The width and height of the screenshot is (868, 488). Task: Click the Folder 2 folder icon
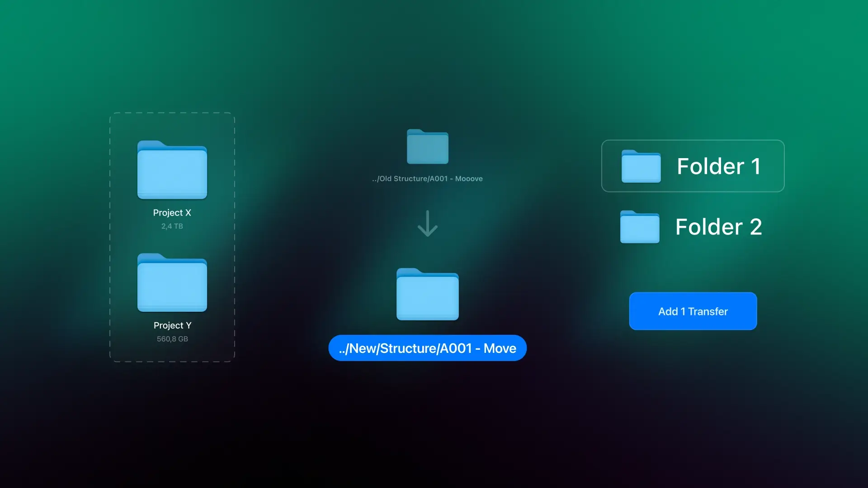tap(640, 227)
